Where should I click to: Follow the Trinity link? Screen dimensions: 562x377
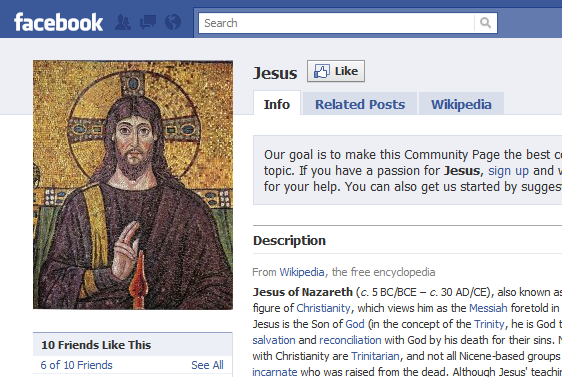click(489, 324)
